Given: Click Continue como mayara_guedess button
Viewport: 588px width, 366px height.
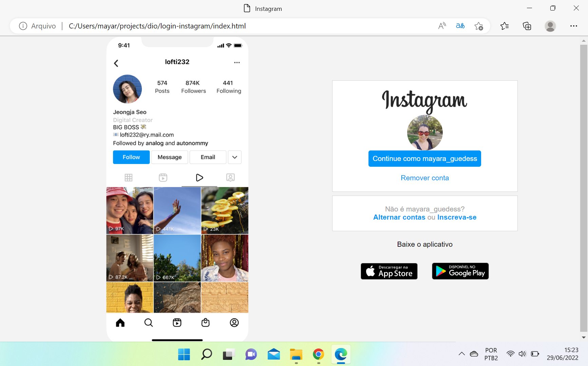Looking at the screenshot, I should (424, 158).
